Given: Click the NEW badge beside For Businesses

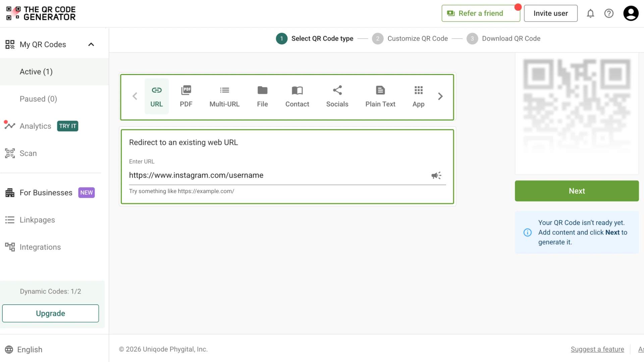Looking at the screenshot, I should (x=87, y=193).
